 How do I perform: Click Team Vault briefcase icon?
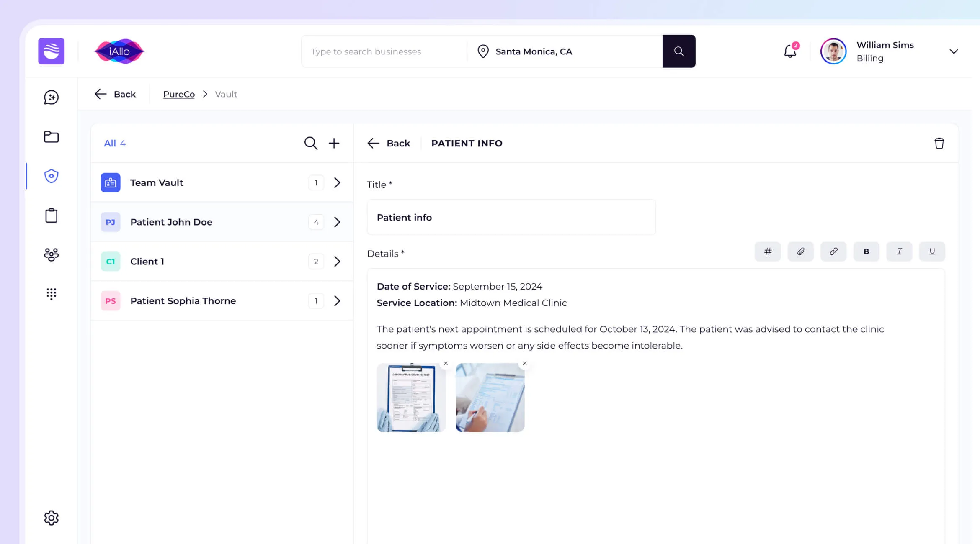[111, 182]
